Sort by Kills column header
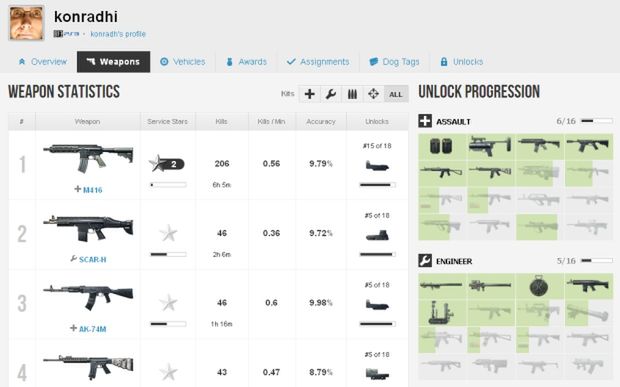Screen dimensions: 620x387 tap(221, 121)
